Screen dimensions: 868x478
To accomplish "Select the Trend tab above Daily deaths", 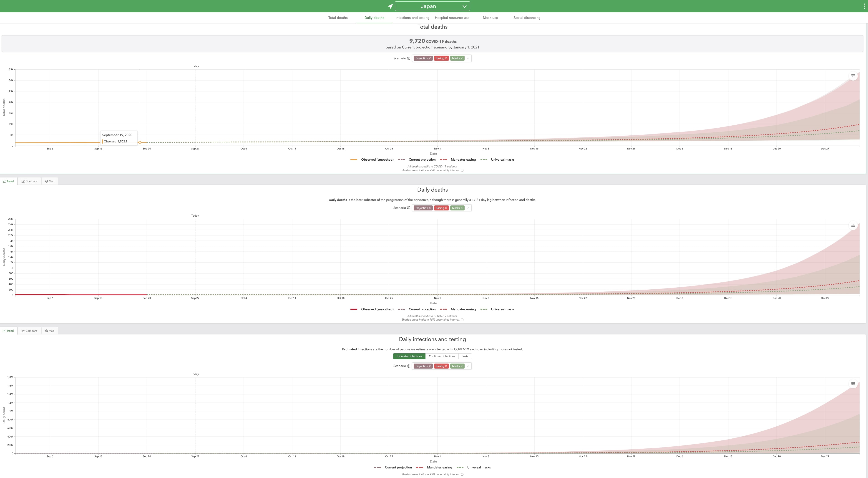I will (8, 181).
